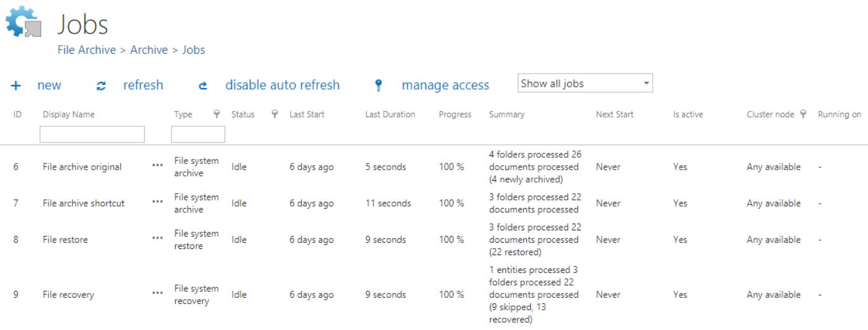
Task: Click the Cluster node pin icon
Action: 803,114
